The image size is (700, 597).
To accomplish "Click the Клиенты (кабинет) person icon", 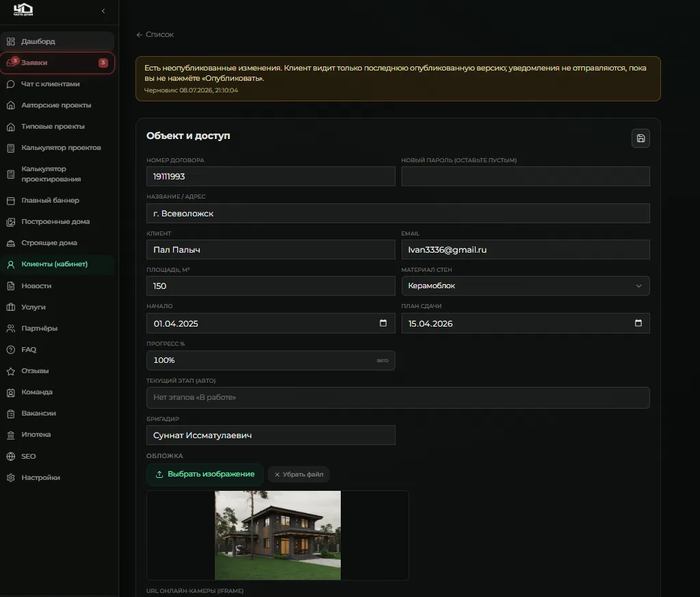I will point(11,264).
